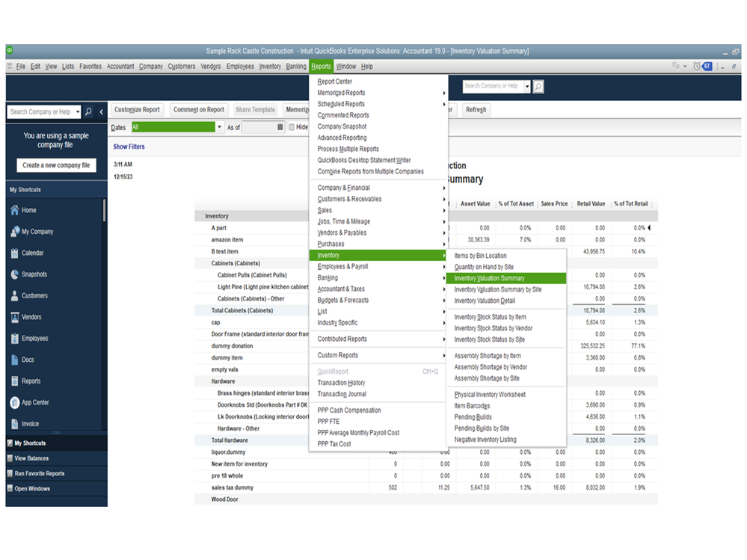Choose PPP Cash Compensation report
This screenshot has width=747, height=560.
click(x=378, y=410)
